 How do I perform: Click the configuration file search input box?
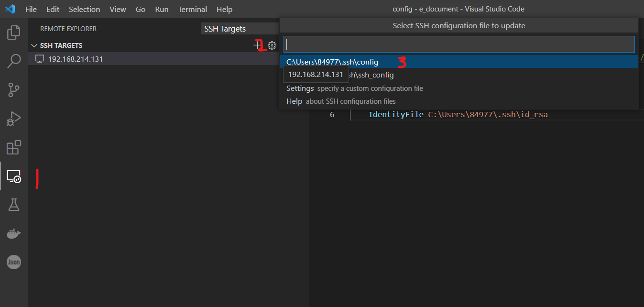tap(459, 44)
